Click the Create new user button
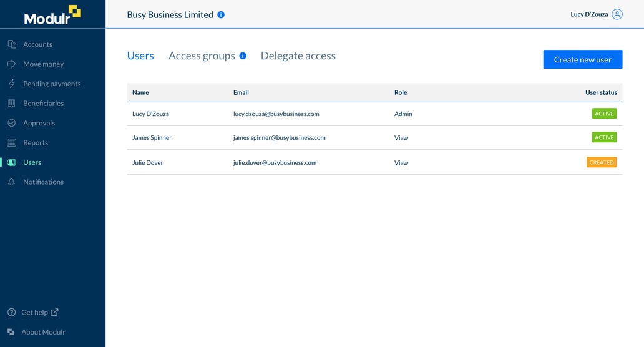Screen dimensions: 644x347 click(582, 59)
